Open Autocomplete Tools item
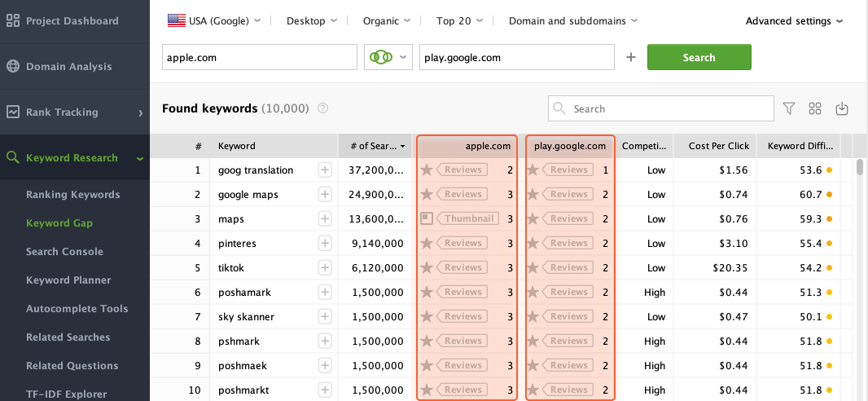The height and width of the screenshot is (401, 868). 77,309
